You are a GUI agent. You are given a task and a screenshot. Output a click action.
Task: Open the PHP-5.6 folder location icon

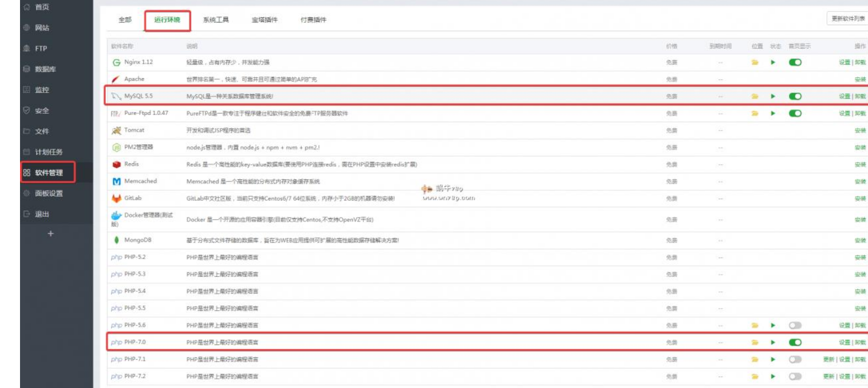(755, 326)
